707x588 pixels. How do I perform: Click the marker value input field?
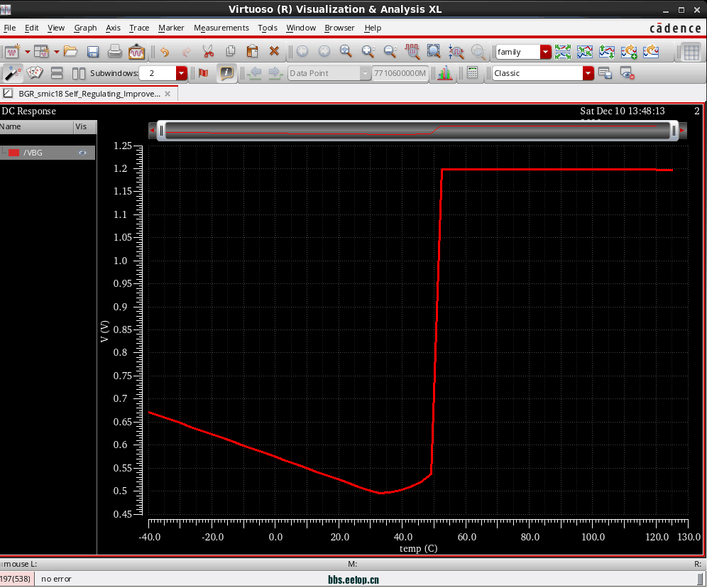(x=400, y=73)
